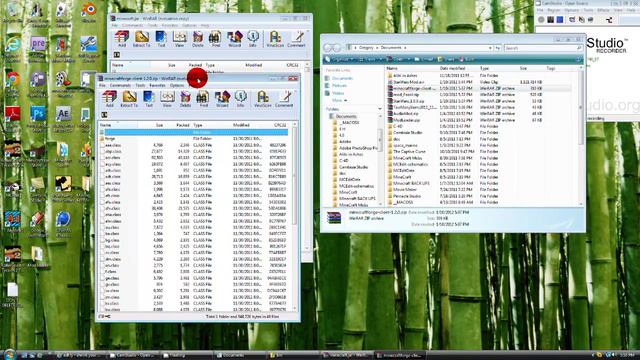Image resolution: width=640 pixels, height=360 pixels.
Task: Click Info in the front WinRAR toolbar
Action: [x=240, y=99]
